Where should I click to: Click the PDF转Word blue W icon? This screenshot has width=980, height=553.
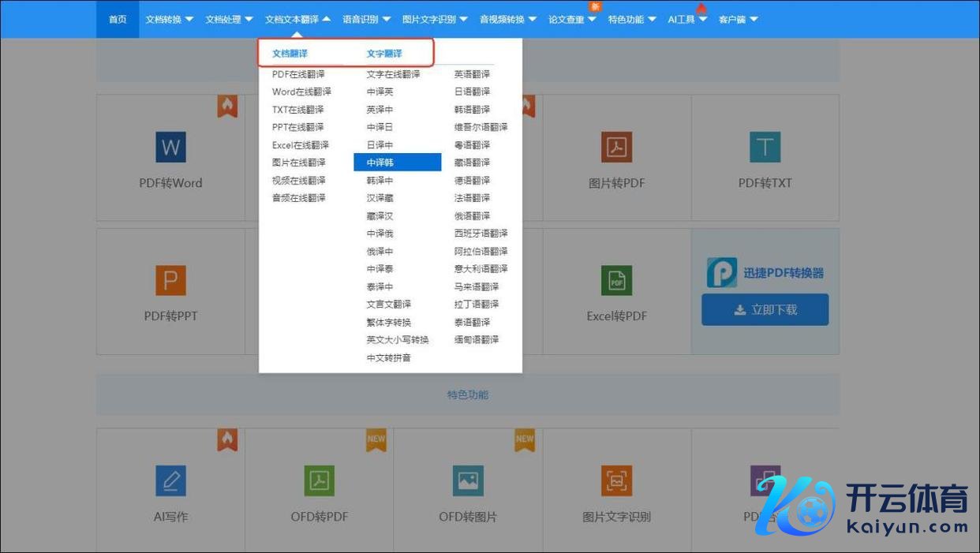170,148
